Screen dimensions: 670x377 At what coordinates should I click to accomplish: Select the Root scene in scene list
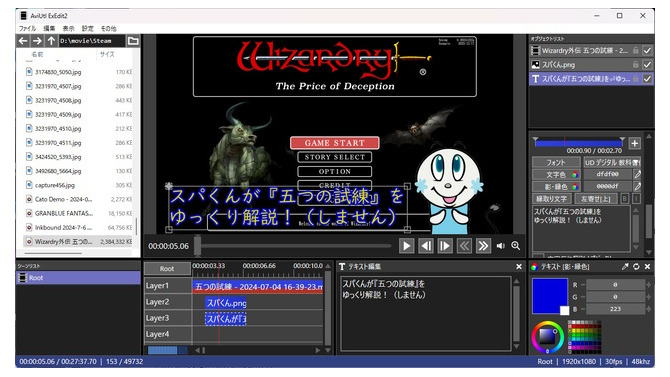pyautogui.click(x=78, y=278)
